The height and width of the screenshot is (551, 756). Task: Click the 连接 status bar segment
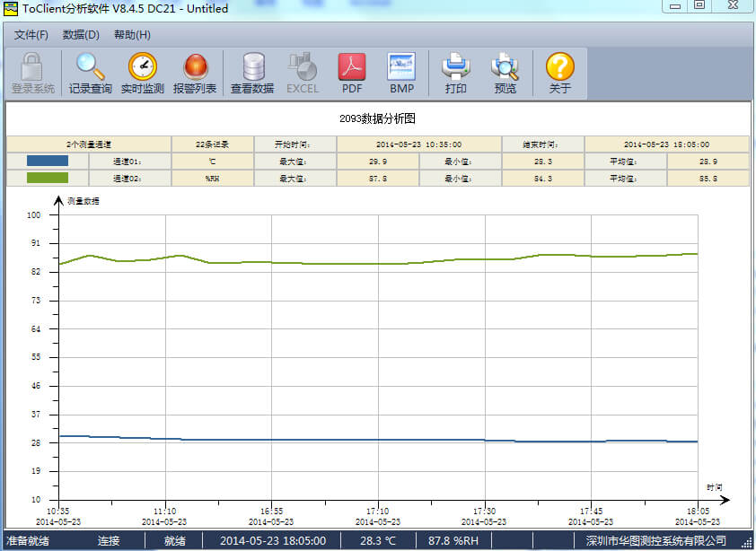click(x=109, y=541)
